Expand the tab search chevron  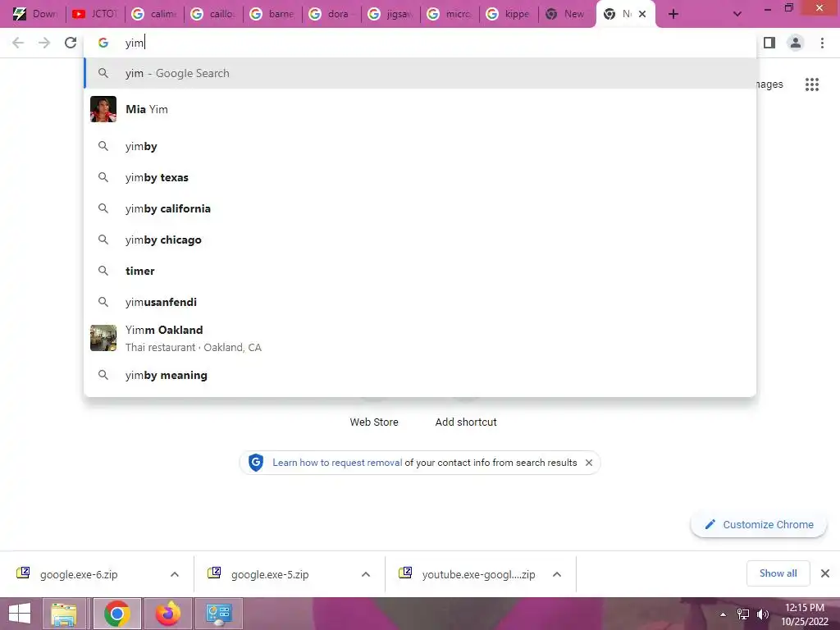click(x=737, y=14)
